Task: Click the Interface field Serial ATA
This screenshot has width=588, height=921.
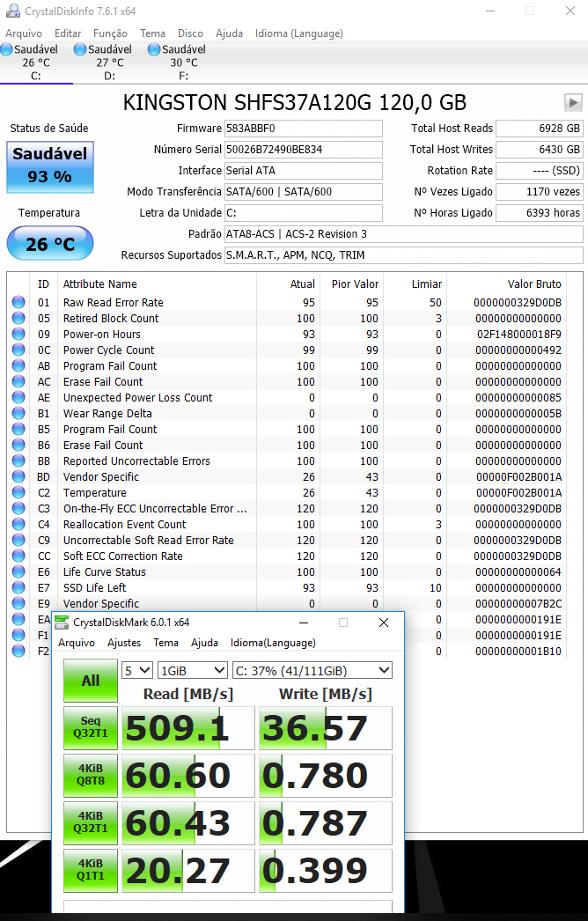Action: pyautogui.click(x=304, y=170)
